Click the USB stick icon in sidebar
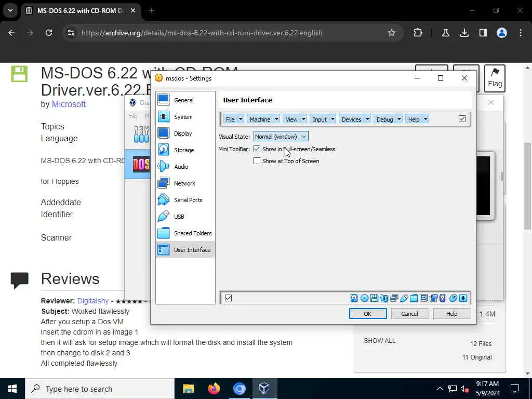This screenshot has height=399, width=532. (163, 216)
